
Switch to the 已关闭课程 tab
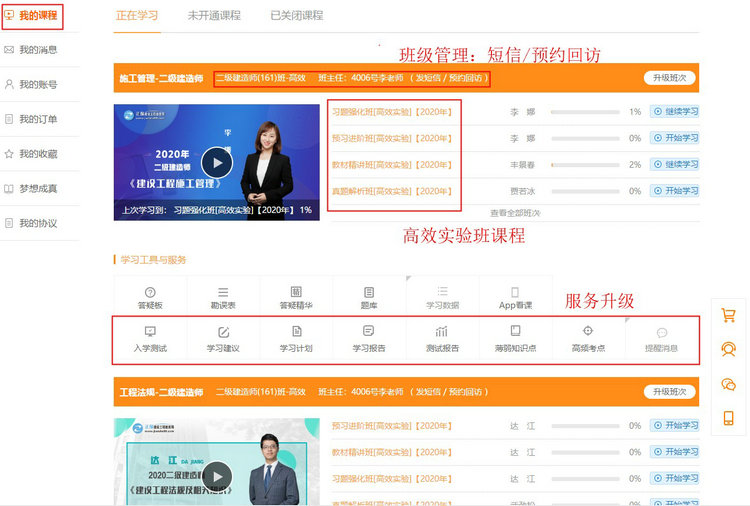pyautogui.click(x=297, y=16)
